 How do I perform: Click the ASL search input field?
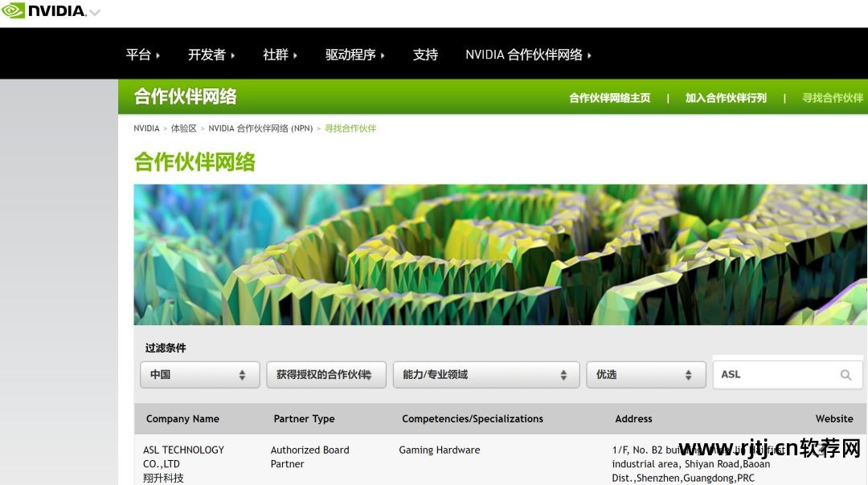pyautogui.click(x=787, y=375)
